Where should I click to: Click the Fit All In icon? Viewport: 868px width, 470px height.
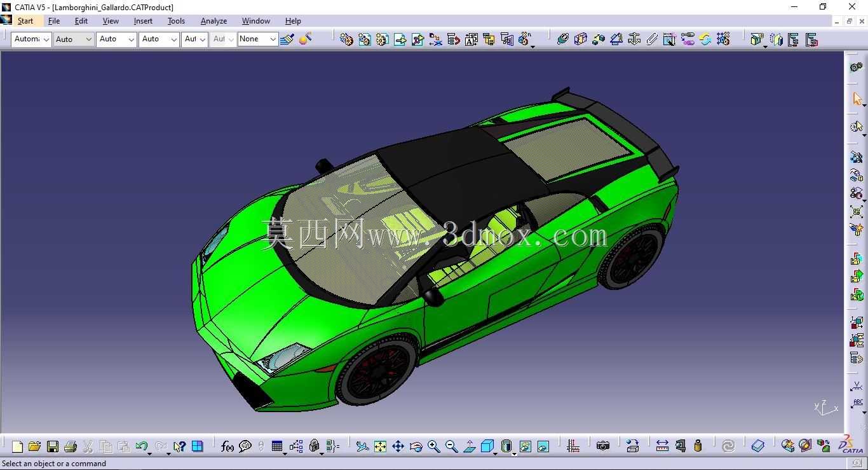380,446
